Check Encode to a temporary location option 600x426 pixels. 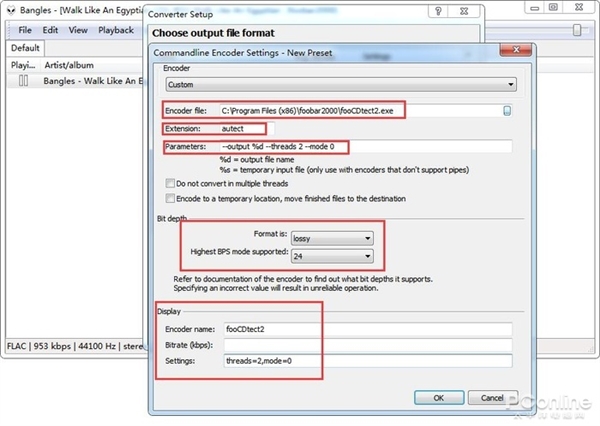coord(168,199)
